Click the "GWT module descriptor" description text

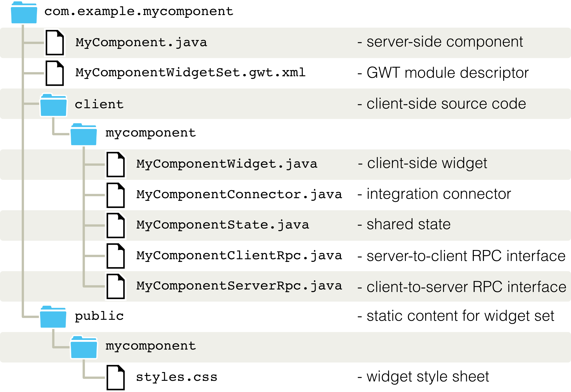click(443, 73)
